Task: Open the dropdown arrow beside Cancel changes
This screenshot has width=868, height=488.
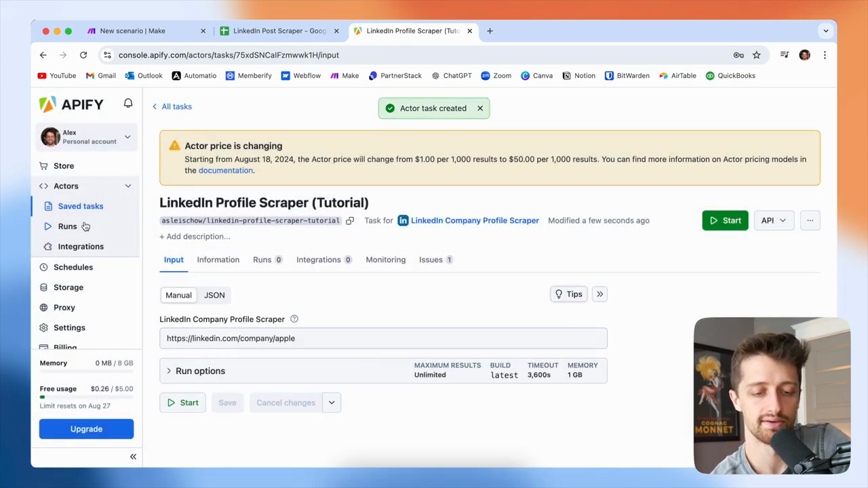Action: [332, 403]
